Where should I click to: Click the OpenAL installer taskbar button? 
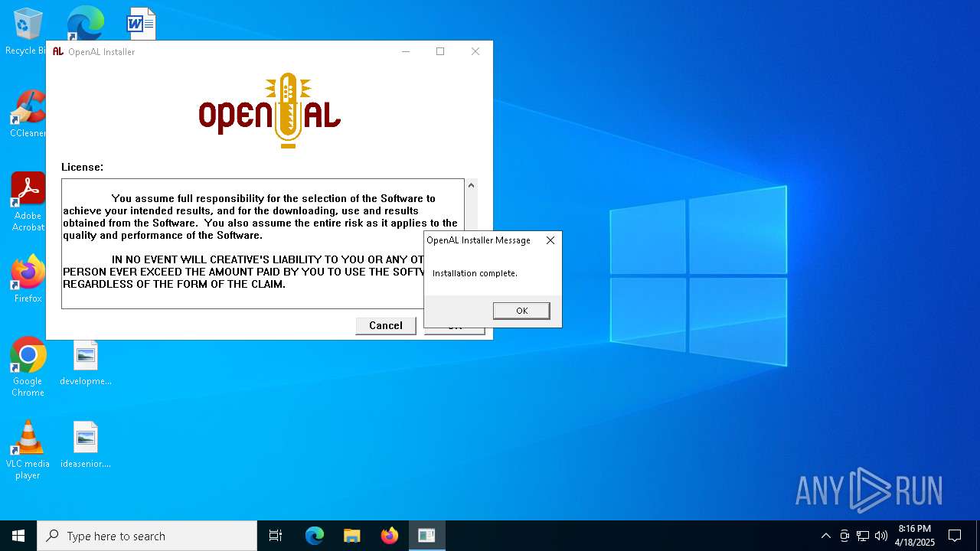426,536
